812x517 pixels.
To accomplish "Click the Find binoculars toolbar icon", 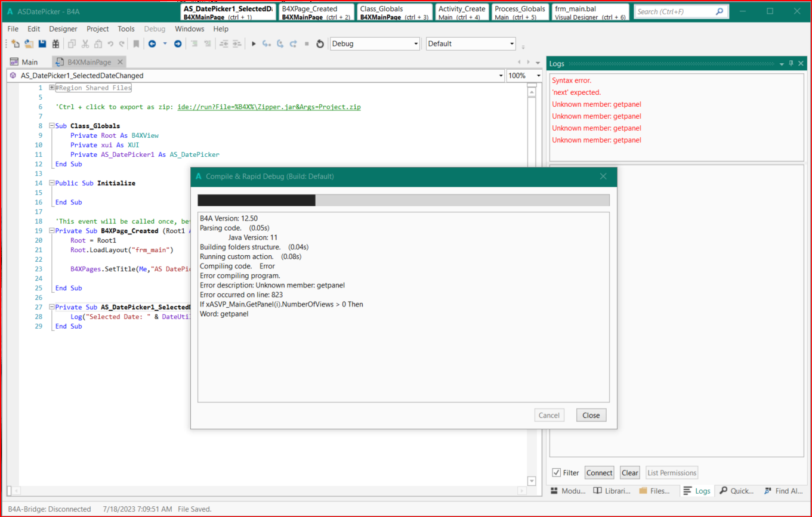I will click(55, 44).
